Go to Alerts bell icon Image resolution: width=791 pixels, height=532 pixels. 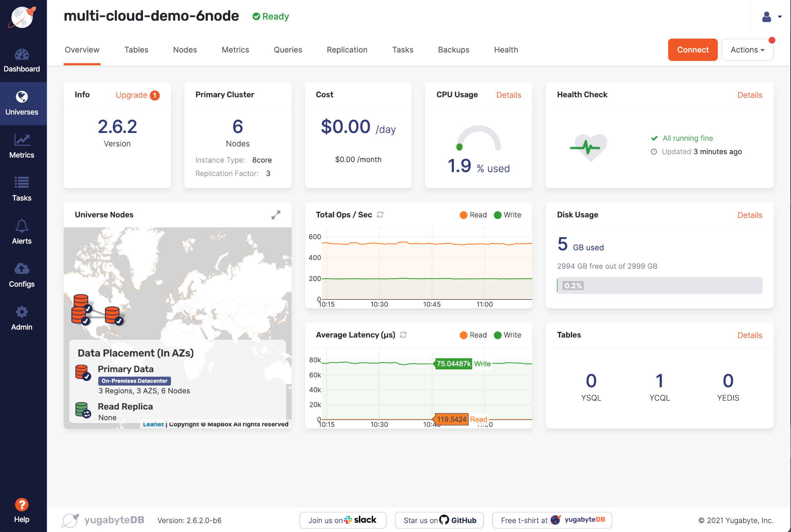pyautogui.click(x=22, y=226)
